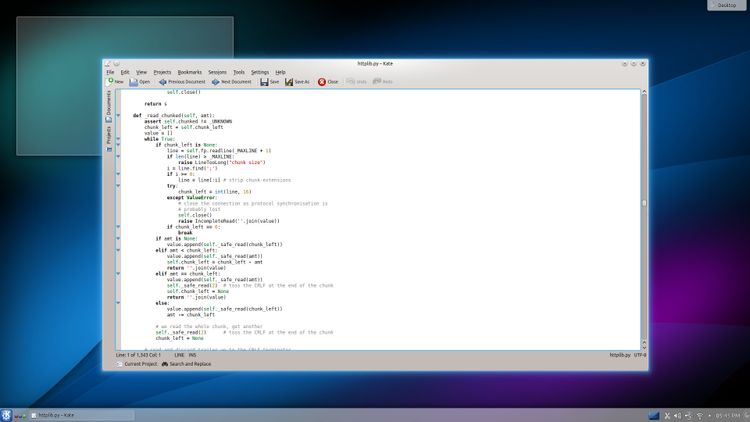This screenshot has height=422, width=750.
Task: Go to Previous Document in toolbar
Action: 181,82
